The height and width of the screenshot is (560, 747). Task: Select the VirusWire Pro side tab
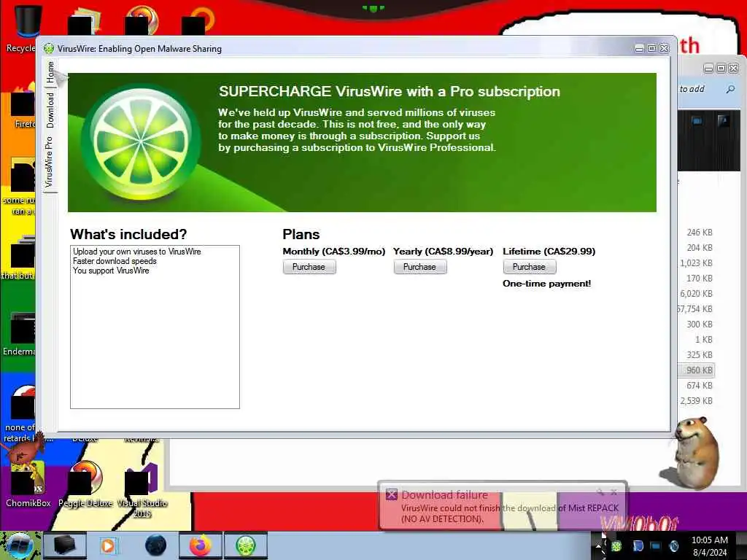(49, 162)
